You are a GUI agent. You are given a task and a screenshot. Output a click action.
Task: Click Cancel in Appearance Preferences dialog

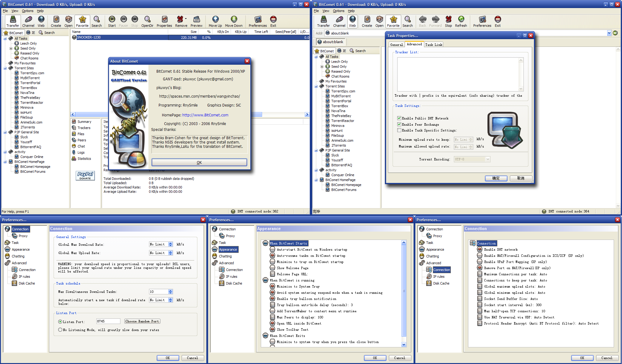point(399,358)
